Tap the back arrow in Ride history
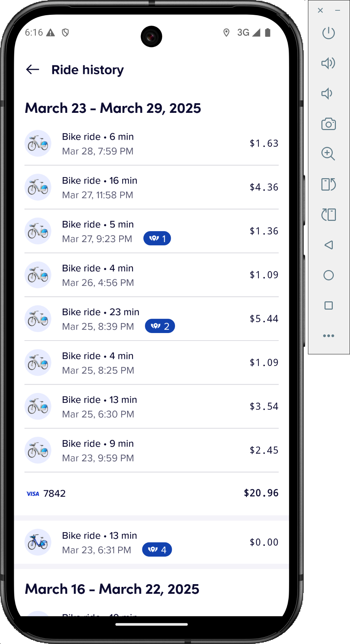The width and height of the screenshot is (350, 644). [x=33, y=69]
